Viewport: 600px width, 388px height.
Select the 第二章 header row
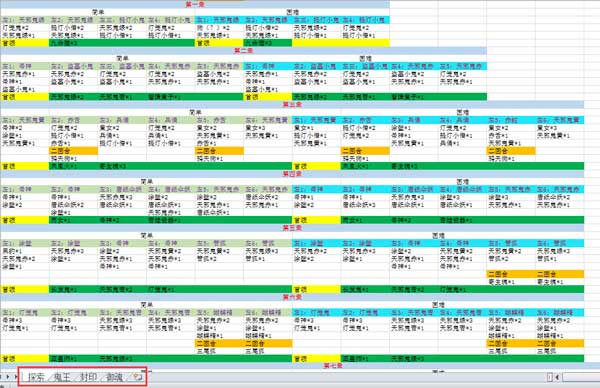coord(243,51)
